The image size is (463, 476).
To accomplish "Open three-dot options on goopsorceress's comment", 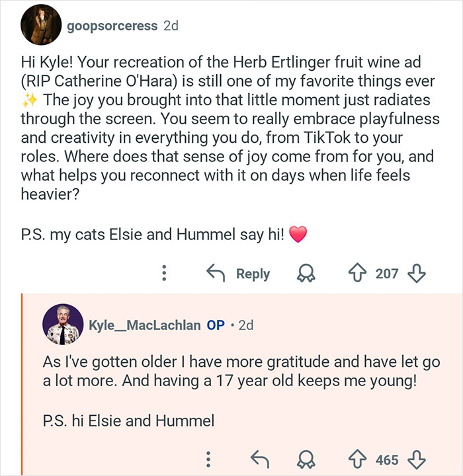I will pyautogui.click(x=163, y=274).
